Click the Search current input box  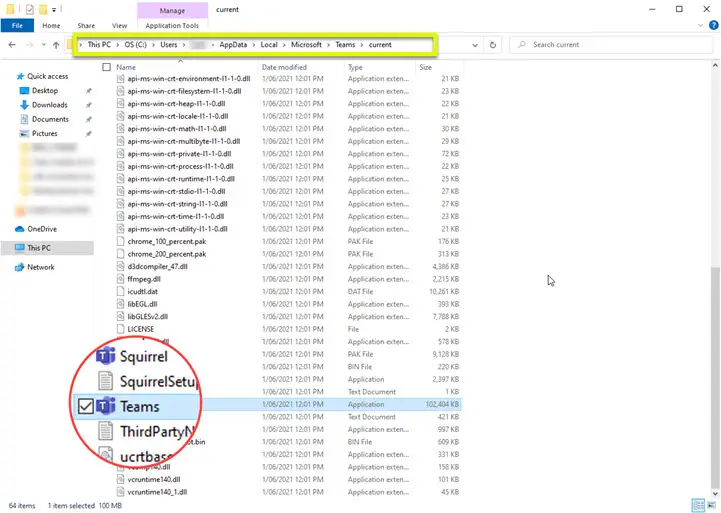coord(612,45)
